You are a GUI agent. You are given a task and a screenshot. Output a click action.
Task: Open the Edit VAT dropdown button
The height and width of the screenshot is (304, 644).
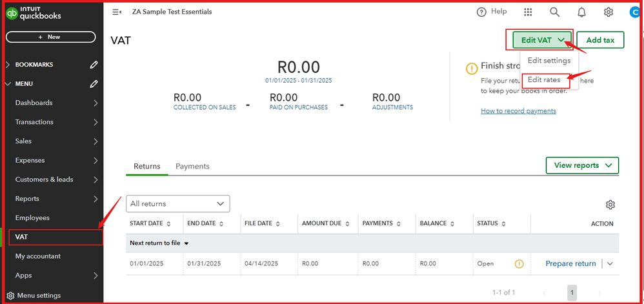pos(542,40)
